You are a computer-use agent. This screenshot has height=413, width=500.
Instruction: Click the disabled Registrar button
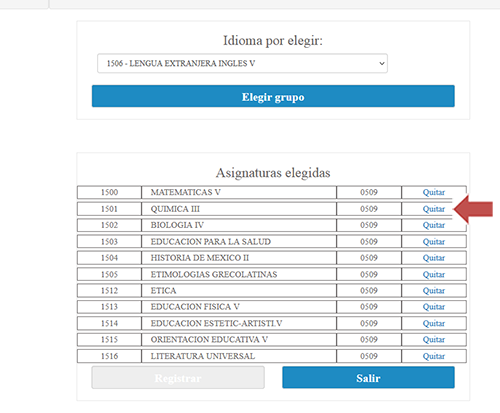click(178, 377)
